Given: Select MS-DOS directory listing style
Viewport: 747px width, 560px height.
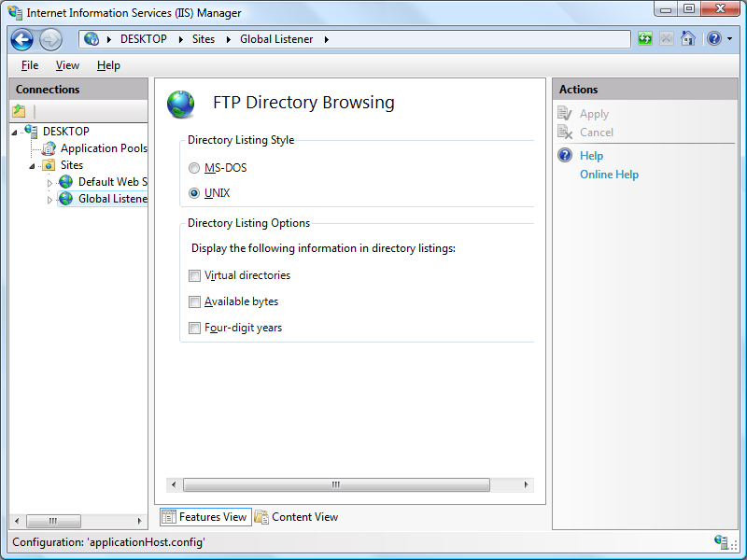Looking at the screenshot, I should [194, 168].
